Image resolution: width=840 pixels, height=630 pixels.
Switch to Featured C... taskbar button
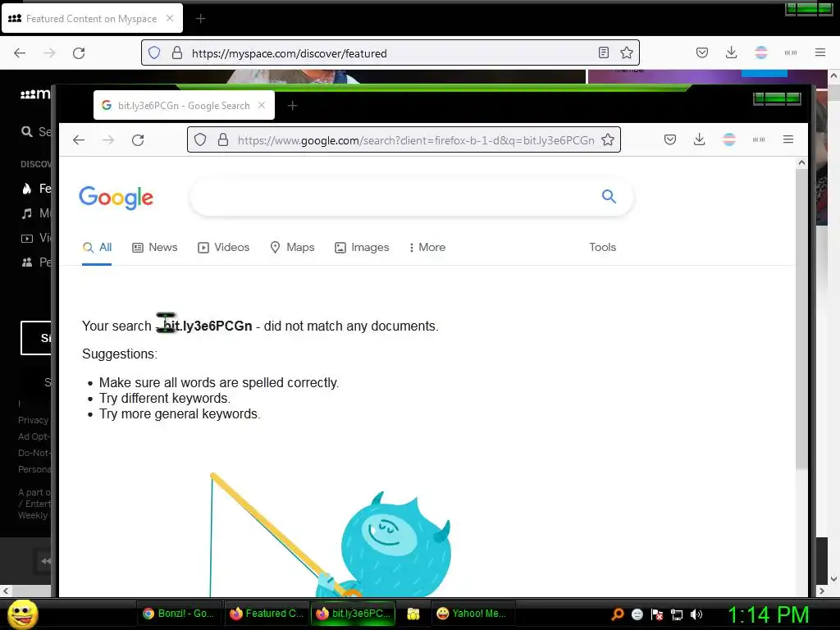267,614
